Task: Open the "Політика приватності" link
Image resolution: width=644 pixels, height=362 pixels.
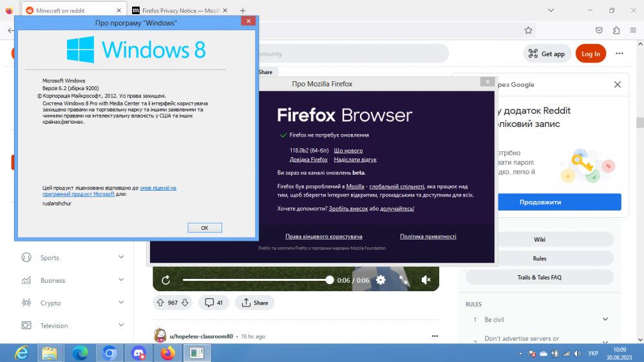Action: click(428, 236)
